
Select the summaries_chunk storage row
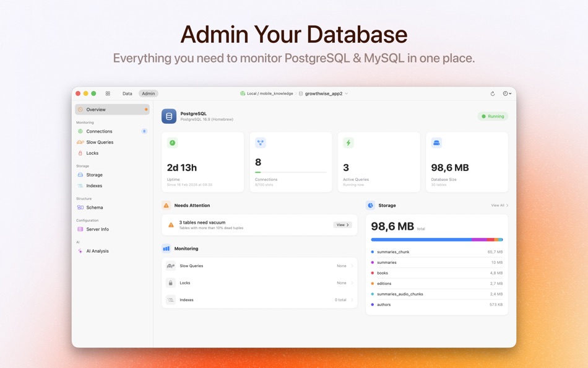(x=437, y=252)
